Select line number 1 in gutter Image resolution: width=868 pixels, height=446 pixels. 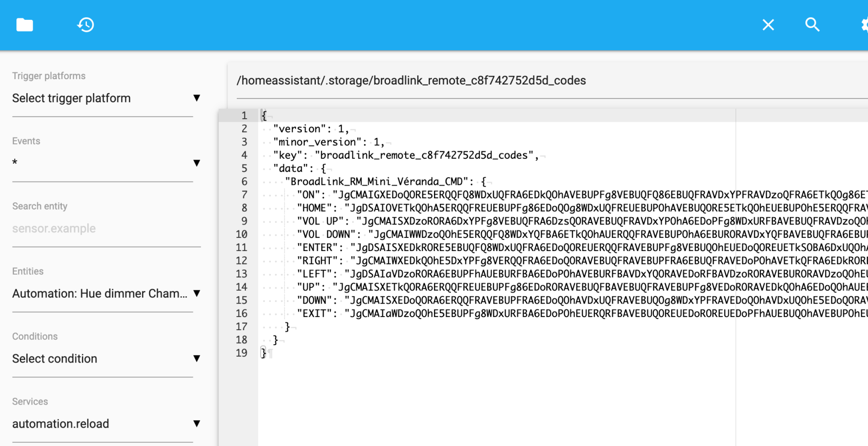(244, 115)
